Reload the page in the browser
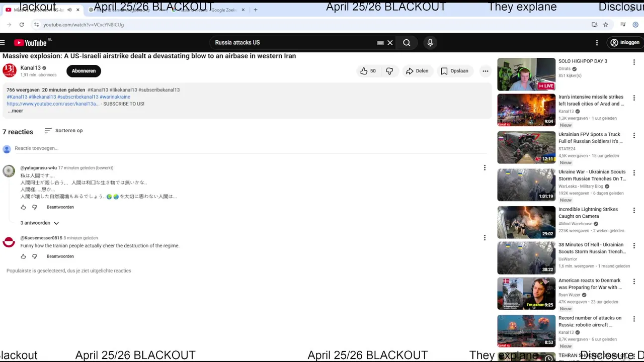Screen dimensions: 644x362 pos(22,25)
